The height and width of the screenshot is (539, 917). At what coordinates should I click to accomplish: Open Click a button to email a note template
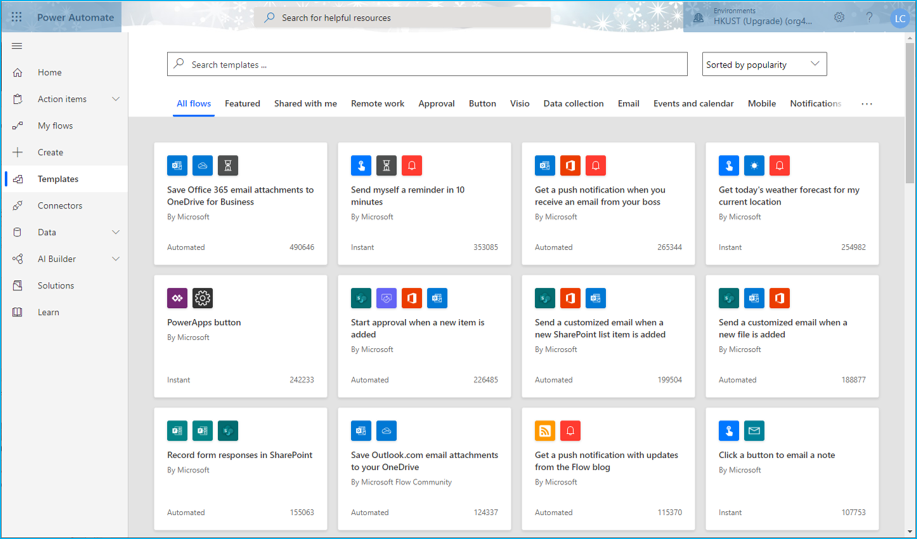click(792, 469)
